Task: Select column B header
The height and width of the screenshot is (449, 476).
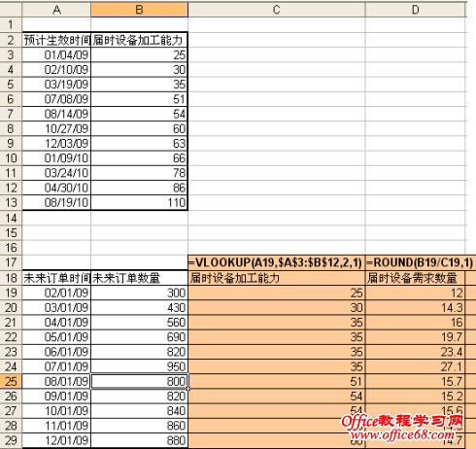Action: [139, 10]
